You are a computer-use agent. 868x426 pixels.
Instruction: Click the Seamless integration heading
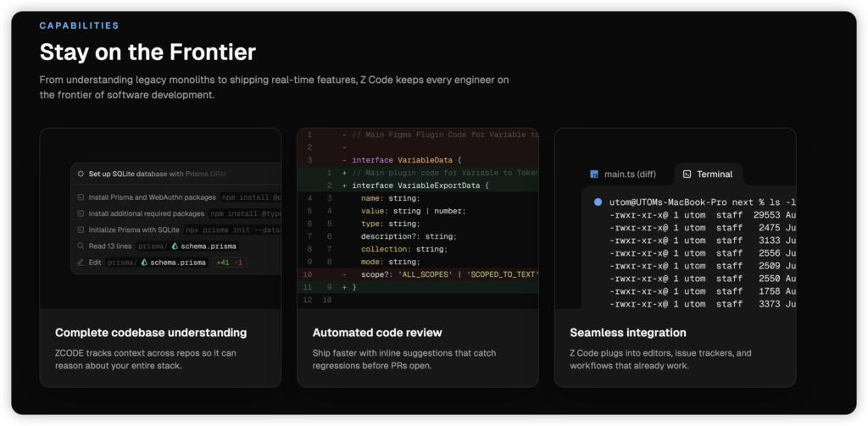[x=628, y=333]
